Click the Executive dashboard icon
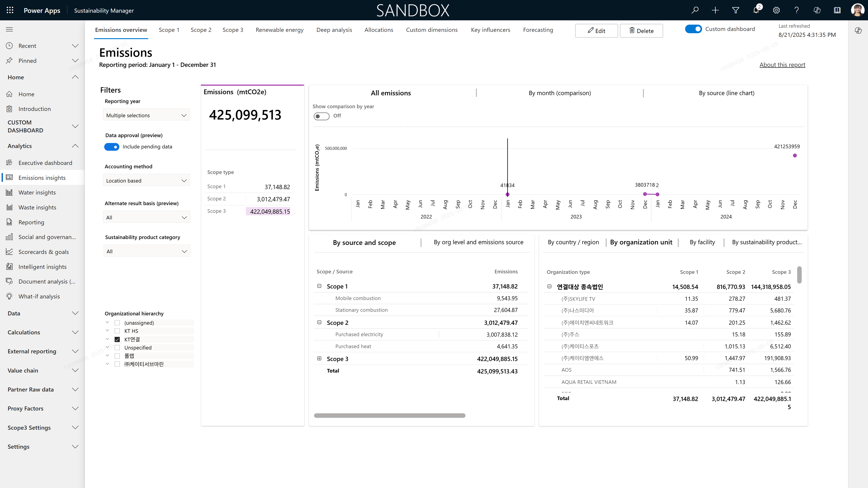The height and width of the screenshot is (488, 868). coord(9,163)
